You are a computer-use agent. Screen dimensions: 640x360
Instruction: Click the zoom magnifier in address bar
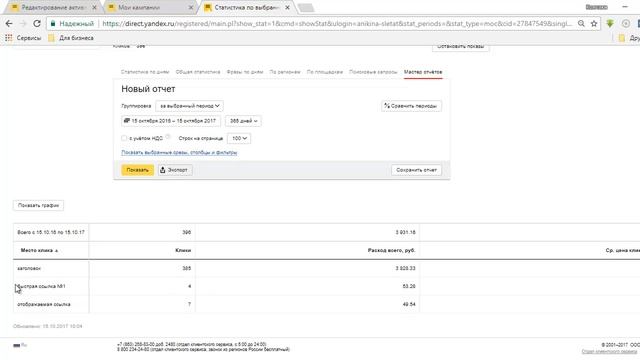point(581,24)
